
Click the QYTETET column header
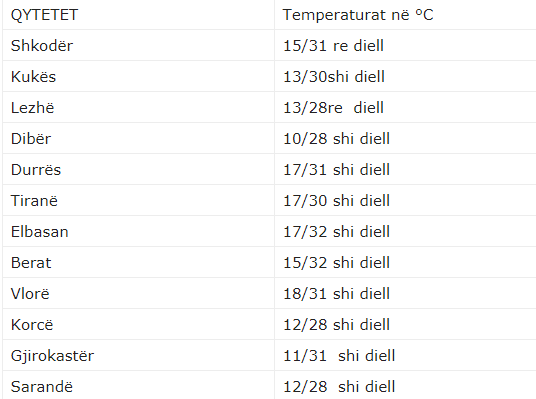(x=44, y=15)
